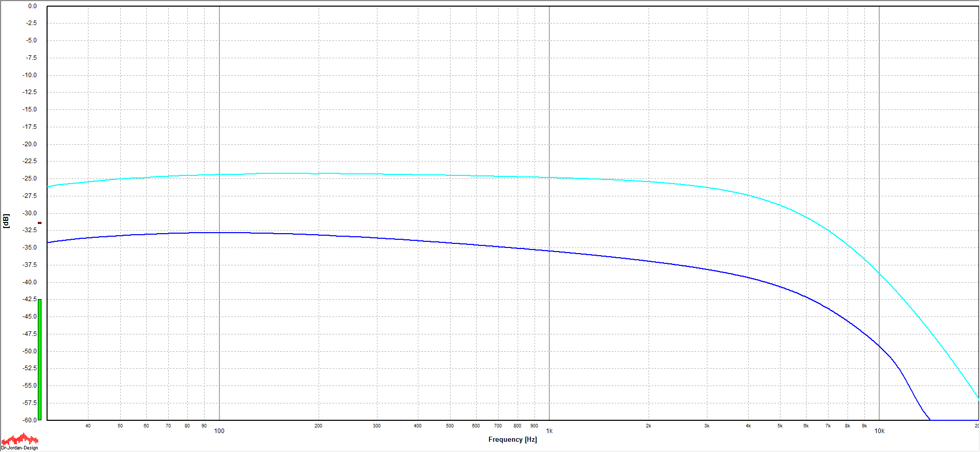Screen dimensions: 980x452
Task: Click the -60.0 value on the dB axis
Action: point(30,420)
